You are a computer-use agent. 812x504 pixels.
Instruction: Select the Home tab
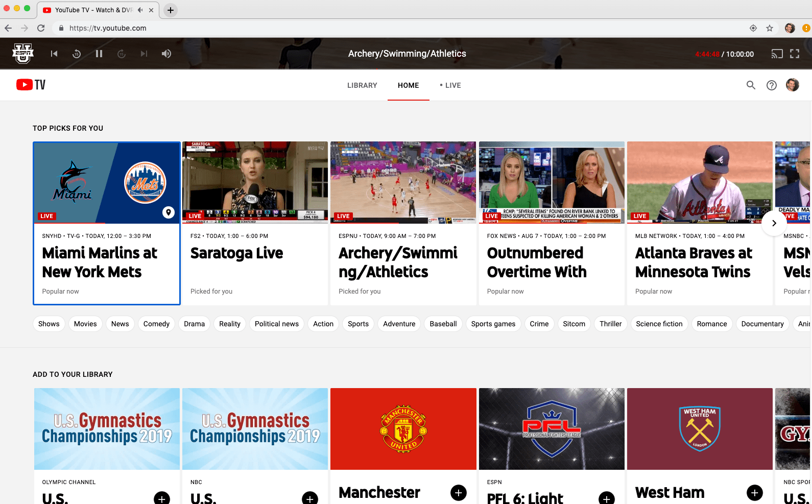click(409, 85)
